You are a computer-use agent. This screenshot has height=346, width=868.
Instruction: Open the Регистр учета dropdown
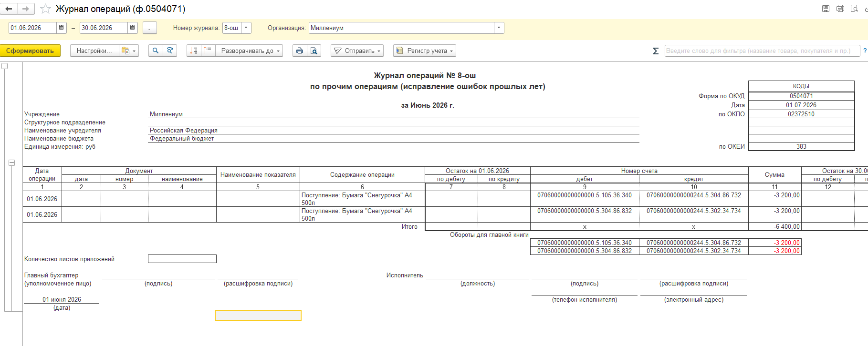tap(425, 51)
